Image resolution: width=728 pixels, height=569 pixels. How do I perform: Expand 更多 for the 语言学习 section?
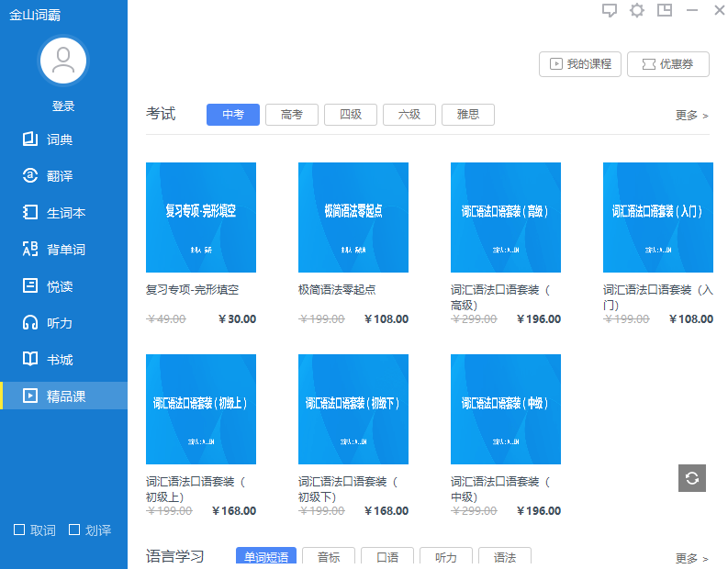click(x=691, y=558)
